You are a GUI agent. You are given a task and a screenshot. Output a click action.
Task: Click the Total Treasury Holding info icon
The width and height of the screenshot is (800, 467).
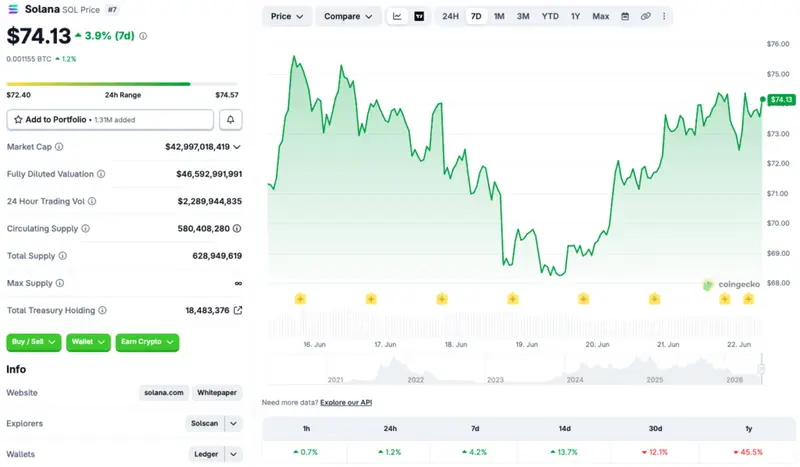click(x=103, y=310)
